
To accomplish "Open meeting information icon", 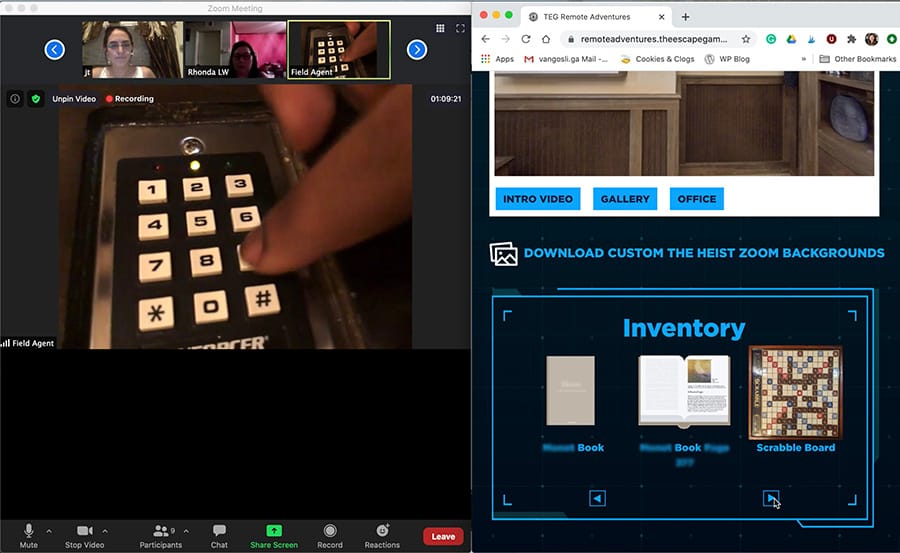I will coord(15,99).
